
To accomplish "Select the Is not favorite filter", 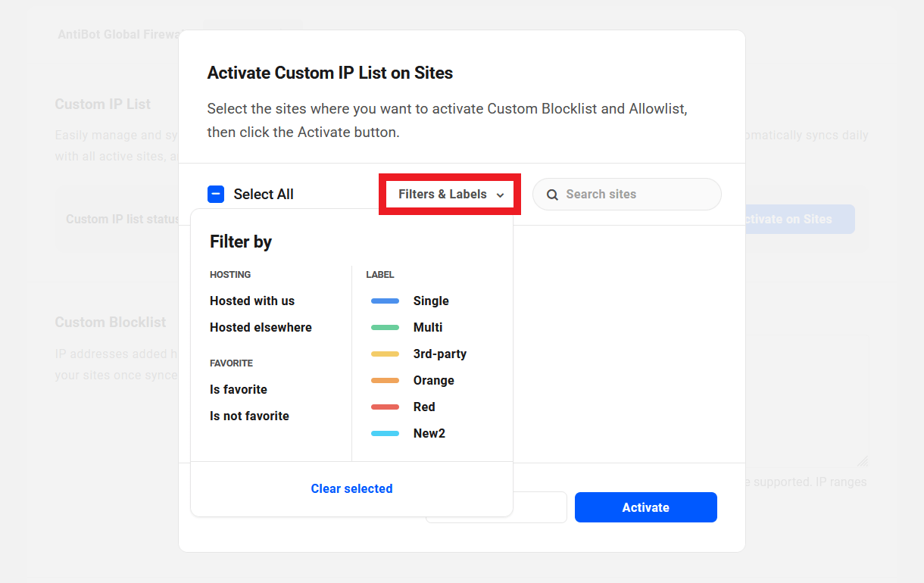I will tap(249, 416).
